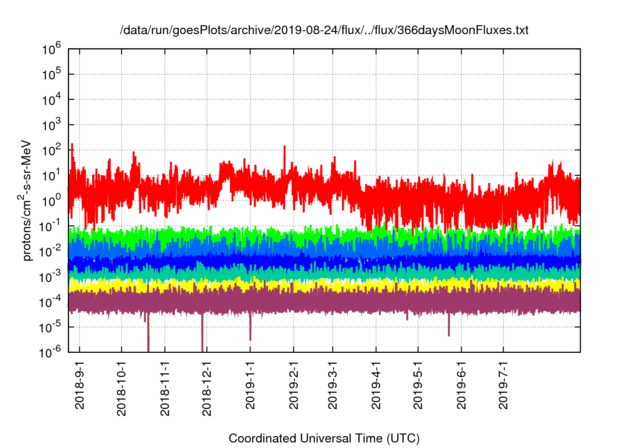Click the 10^6 y-axis tick label

[51, 48]
